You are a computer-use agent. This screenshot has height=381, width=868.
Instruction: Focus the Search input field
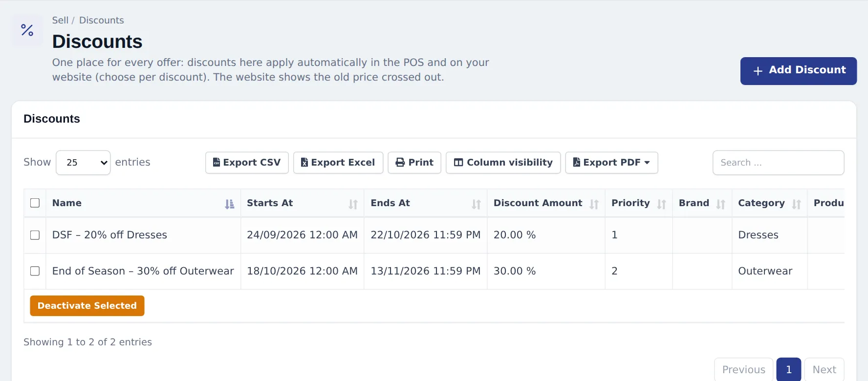tap(778, 163)
